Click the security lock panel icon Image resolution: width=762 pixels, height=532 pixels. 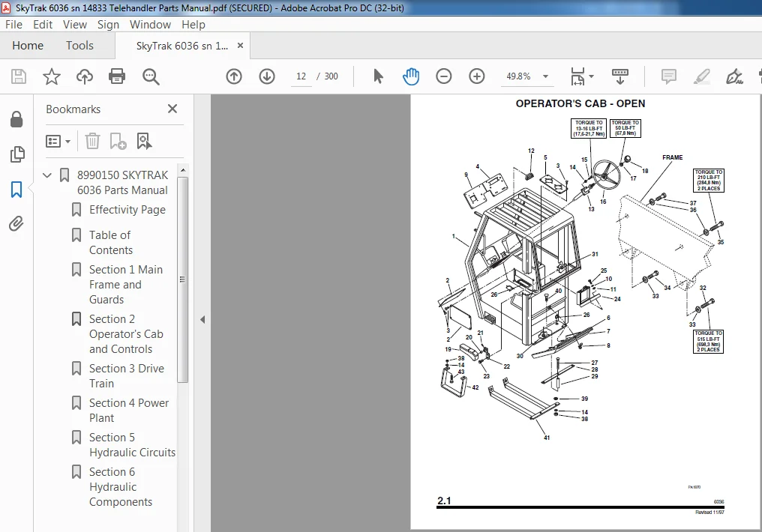[x=16, y=119]
